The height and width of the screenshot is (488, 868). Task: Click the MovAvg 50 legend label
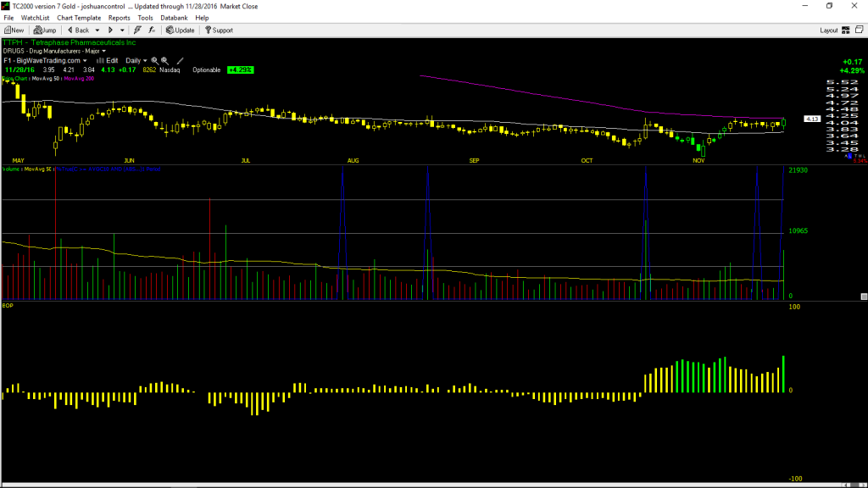click(46, 79)
